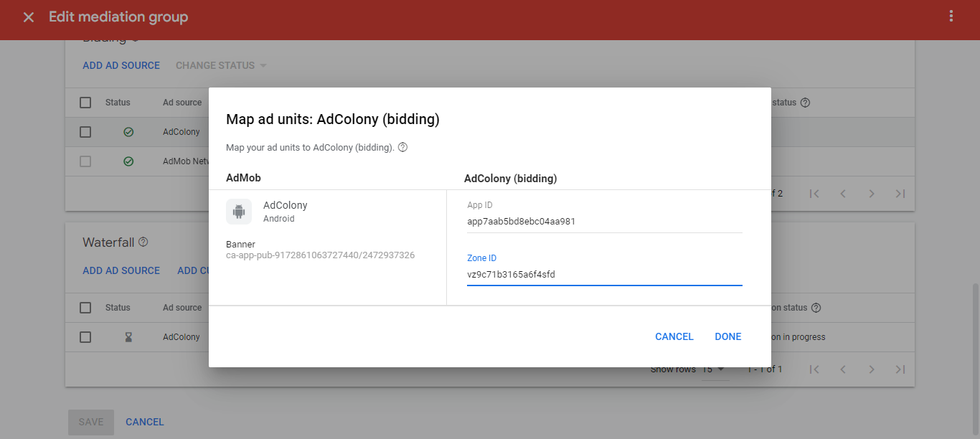This screenshot has height=439, width=980.
Task: Toggle the select-all checkbox in Waterfall table
Action: coord(85,308)
